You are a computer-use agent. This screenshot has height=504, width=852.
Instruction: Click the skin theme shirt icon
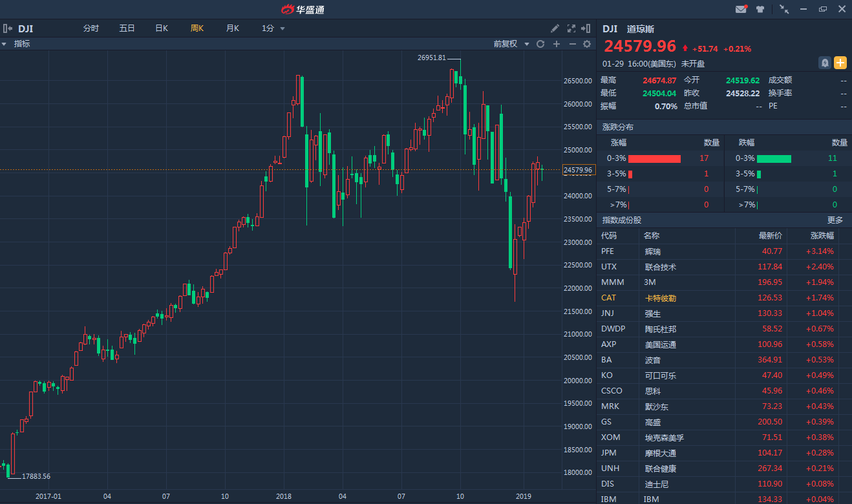[x=760, y=9]
